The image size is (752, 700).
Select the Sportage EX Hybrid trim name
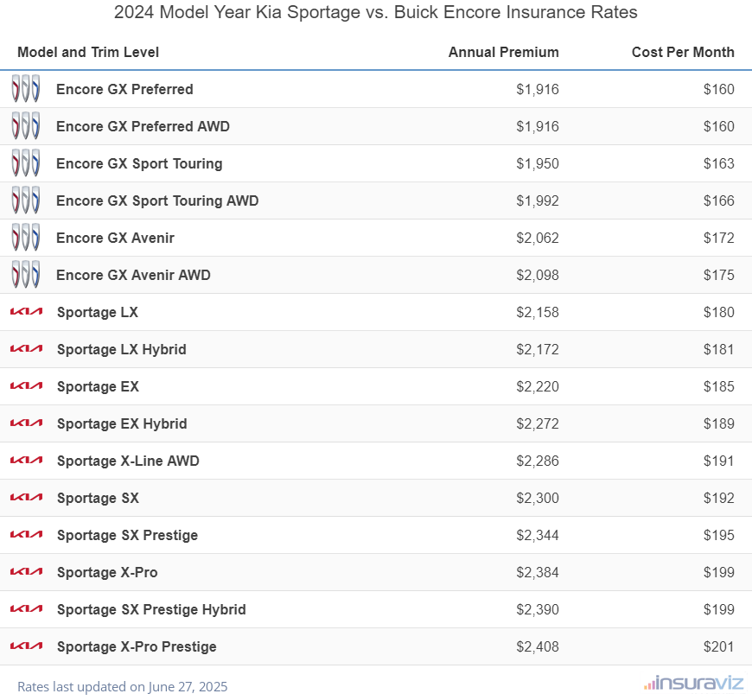pos(122,423)
